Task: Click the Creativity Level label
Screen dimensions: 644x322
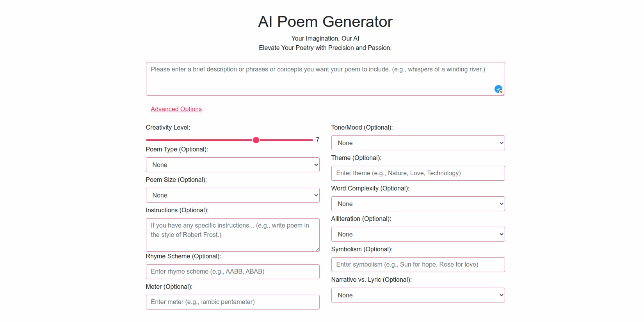Action: (168, 128)
